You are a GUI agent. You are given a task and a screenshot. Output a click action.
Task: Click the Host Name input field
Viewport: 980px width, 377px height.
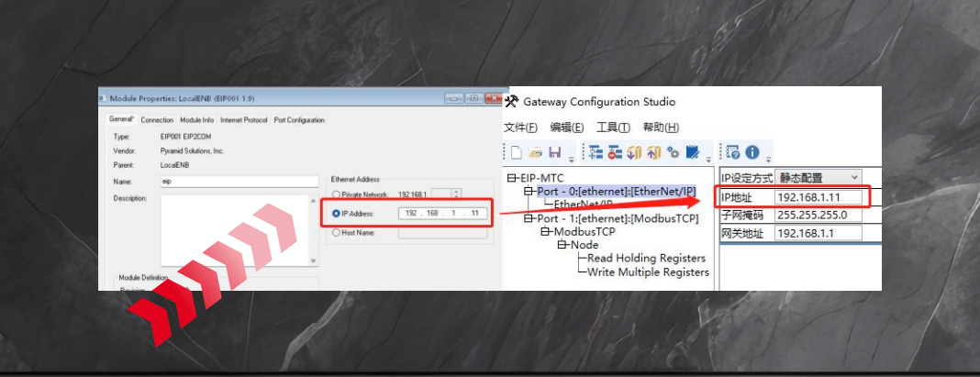click(442, 233)
